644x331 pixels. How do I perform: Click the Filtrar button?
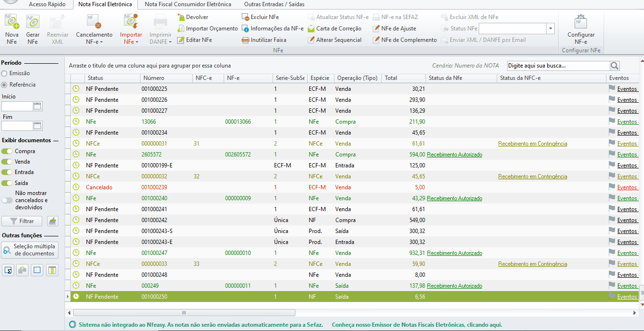[22, 221]
